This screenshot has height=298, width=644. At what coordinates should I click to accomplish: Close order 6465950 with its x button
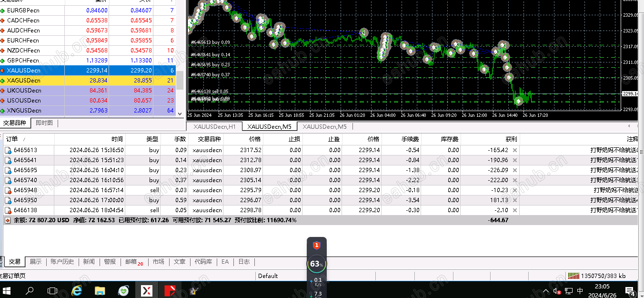click(514, 200)
